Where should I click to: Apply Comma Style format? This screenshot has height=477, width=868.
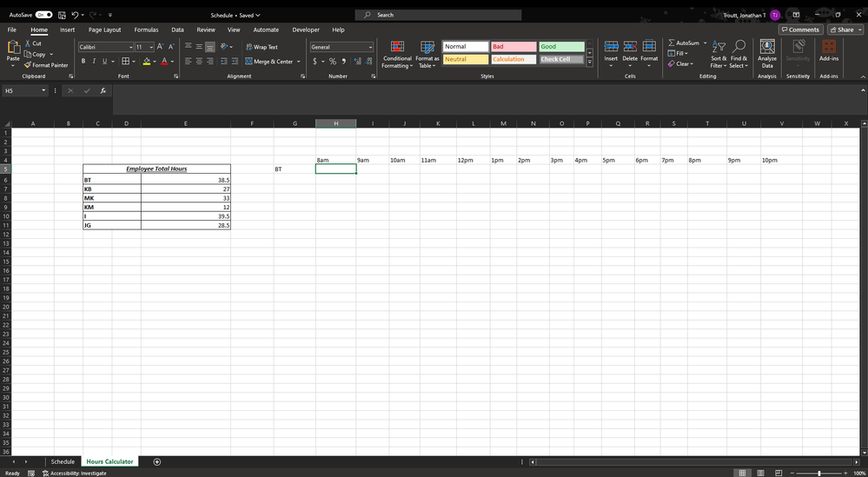344,62
